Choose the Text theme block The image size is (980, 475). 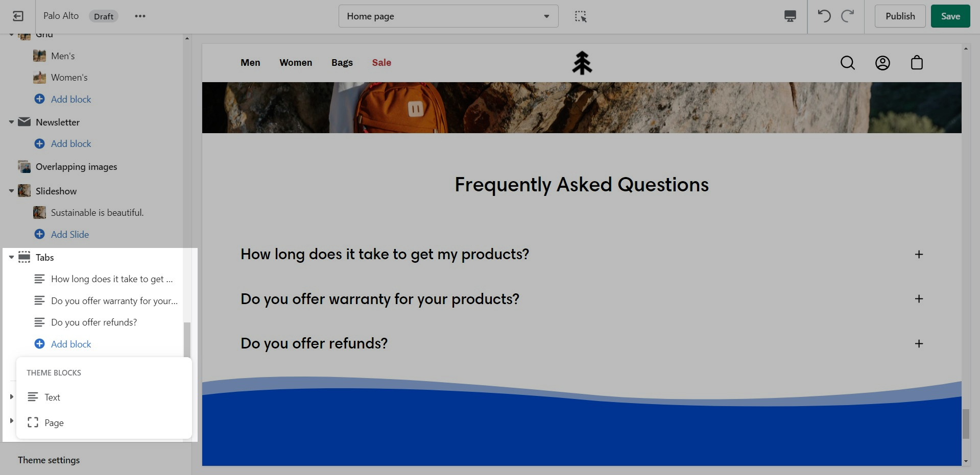[x=52, y=397]
